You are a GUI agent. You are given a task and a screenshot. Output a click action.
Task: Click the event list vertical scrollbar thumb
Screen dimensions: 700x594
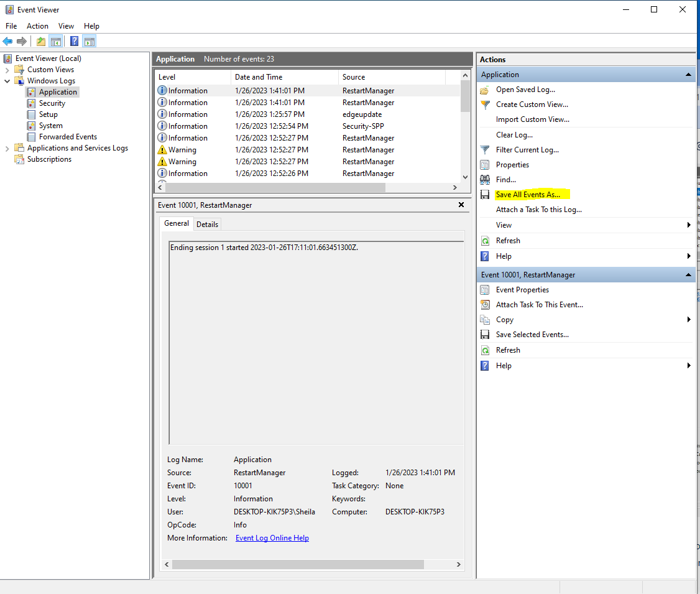[465, 98]
